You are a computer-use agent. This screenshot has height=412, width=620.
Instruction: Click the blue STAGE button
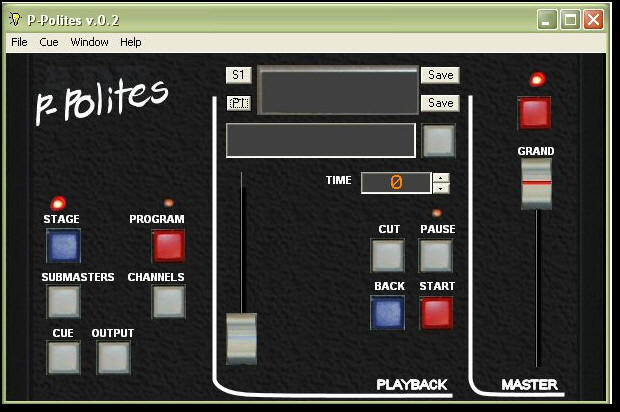click(x=63, y=246)
